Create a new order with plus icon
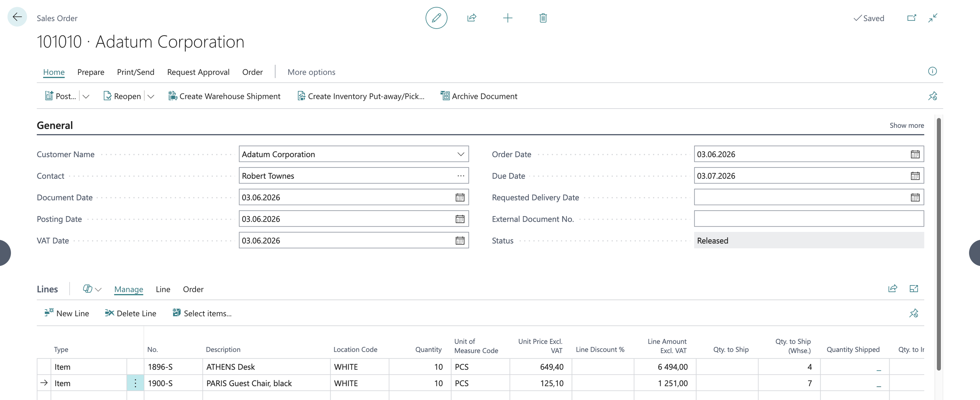Screen dimensions: 980x400 [508, 18]
